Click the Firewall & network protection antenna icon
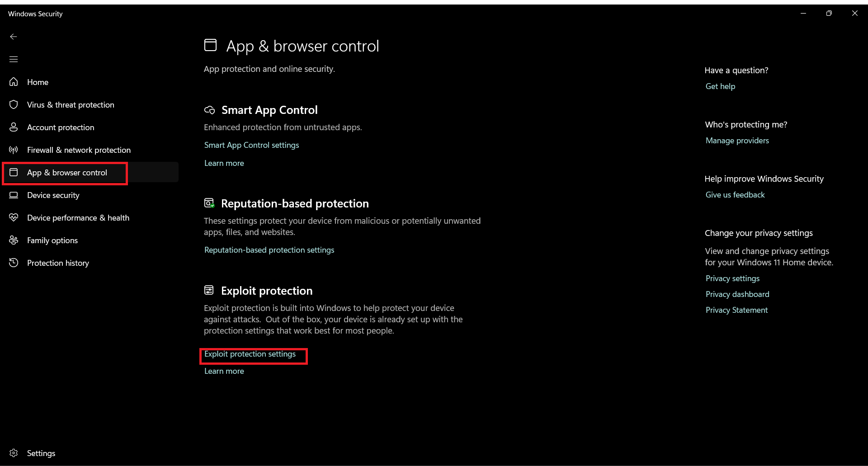The image size is (868, 466). tap(14, 150)
